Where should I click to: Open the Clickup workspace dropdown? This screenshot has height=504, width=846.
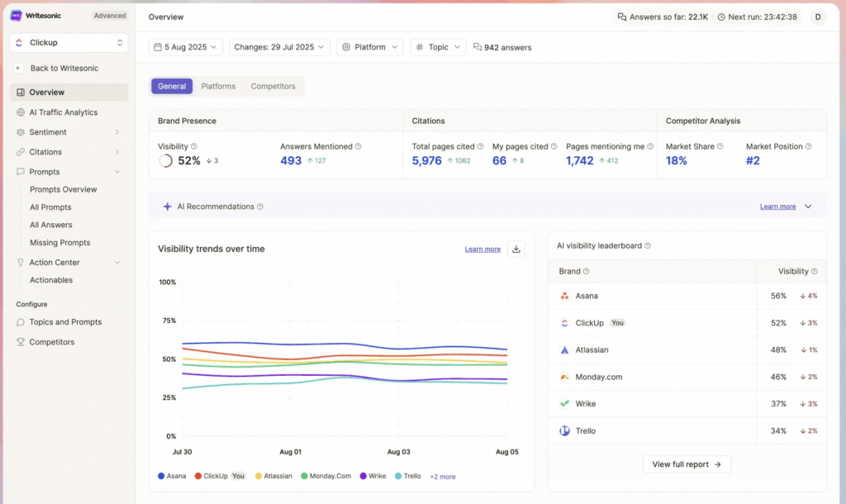69,42
